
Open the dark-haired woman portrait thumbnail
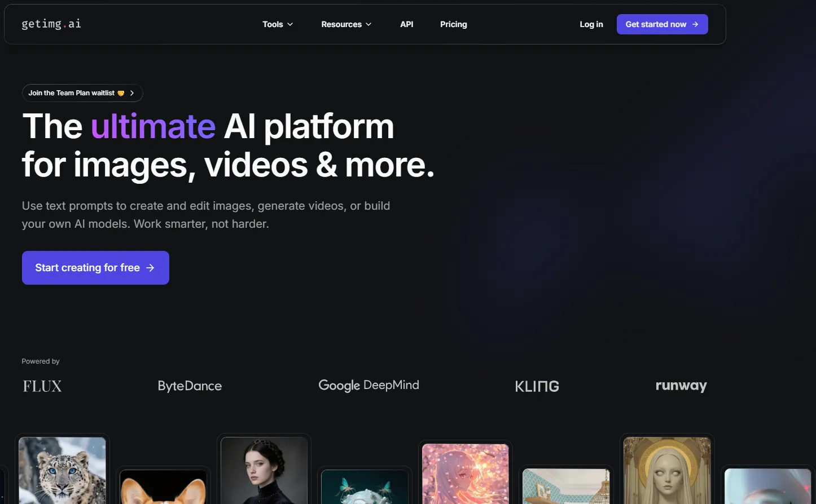coord(264,470)
